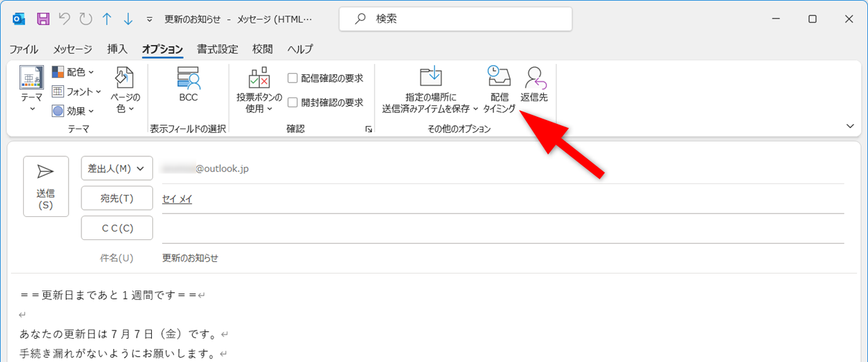
Task: Expand the フォント fonts dropdown
Action: click(76, 92)
